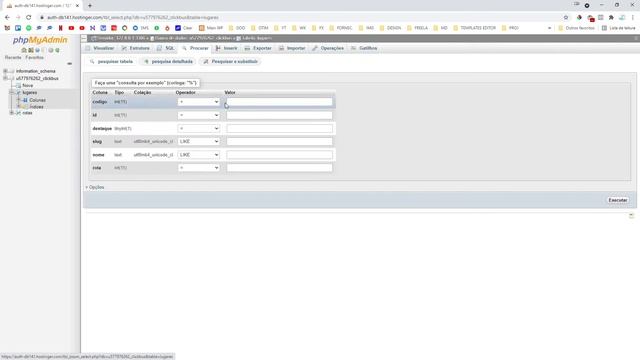Screen dimensions: 640x360
Task: Open the Outros favoritos folder
Action: pyautogui.click(x=576, y=28)
